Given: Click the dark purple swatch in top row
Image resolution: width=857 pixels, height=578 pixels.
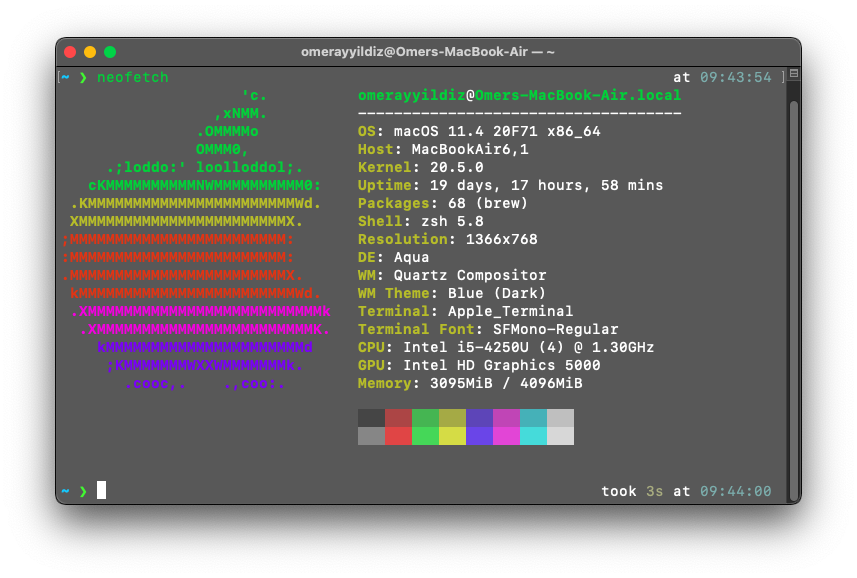Looking at the screenshot, I should coord(479,418).
